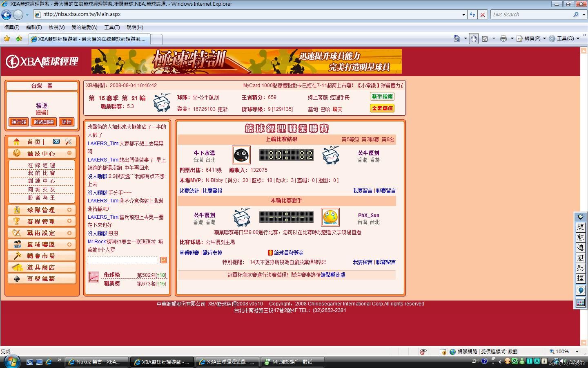Click the 退出 logout button
The width and height of the screenshot is (588, 368).
point(67,122)
